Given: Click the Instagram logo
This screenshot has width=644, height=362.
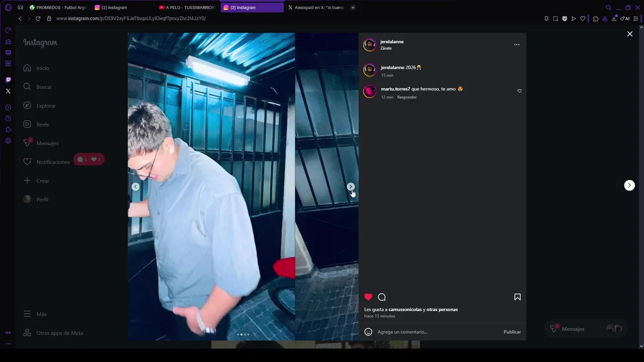Looking at the screenshot, I should 40,43.
